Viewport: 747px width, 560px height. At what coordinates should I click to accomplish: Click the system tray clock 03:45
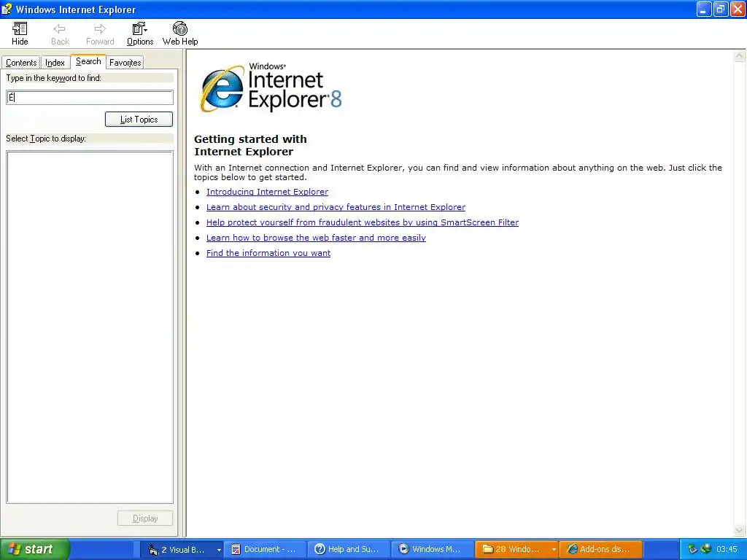tap(727, 550)
